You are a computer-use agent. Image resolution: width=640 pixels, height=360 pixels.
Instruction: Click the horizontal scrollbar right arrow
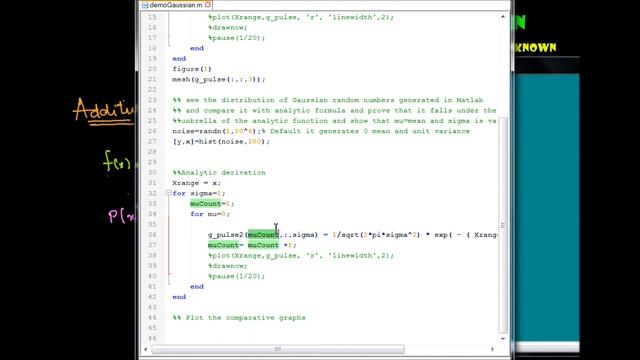coord(492,349)
